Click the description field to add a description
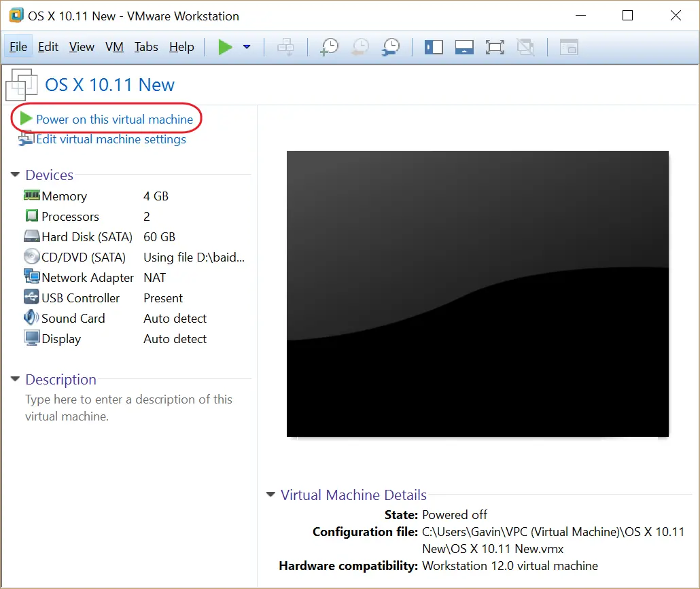 click(129, 408)
